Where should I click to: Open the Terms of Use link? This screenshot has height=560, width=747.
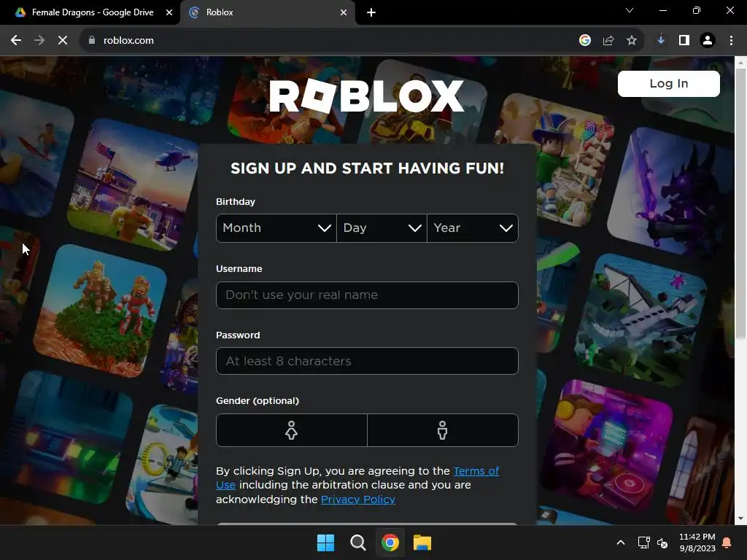476,471
